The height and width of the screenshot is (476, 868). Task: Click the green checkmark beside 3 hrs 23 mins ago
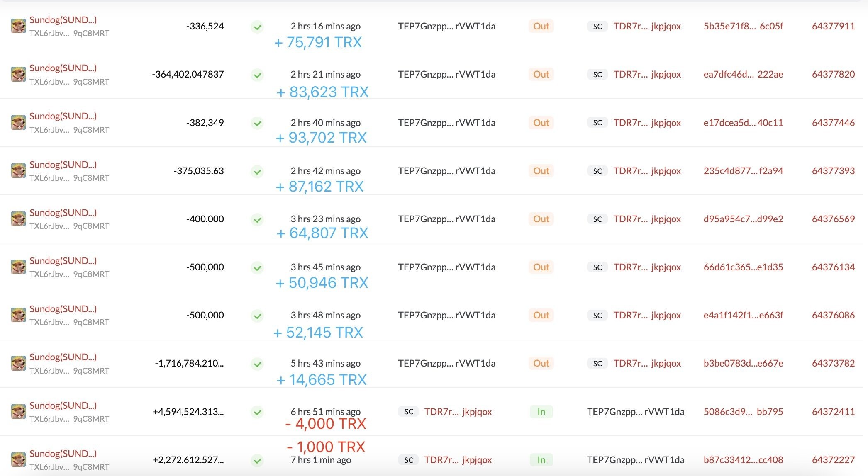pyautogui.click(x=257, y=219)
